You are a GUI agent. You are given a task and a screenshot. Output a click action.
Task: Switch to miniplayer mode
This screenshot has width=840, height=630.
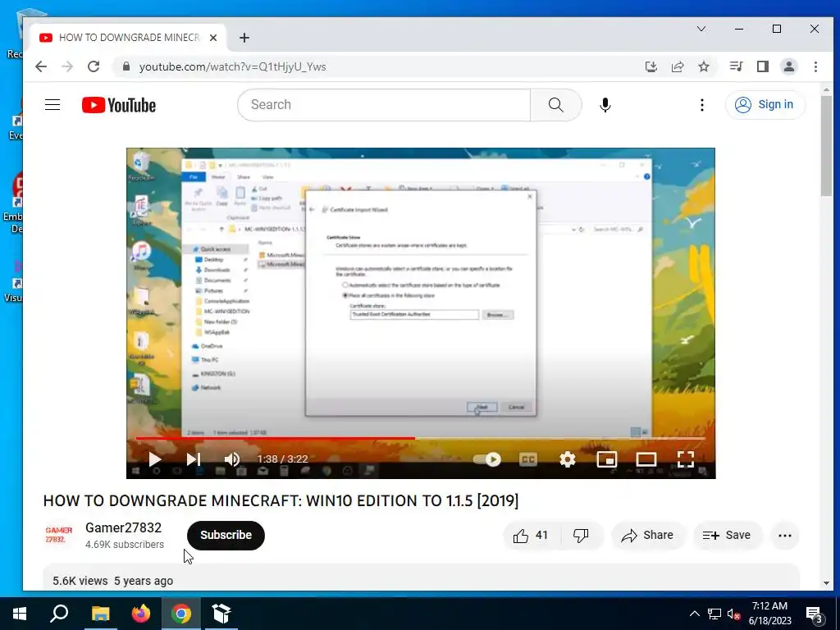click(x=607, y=459)
